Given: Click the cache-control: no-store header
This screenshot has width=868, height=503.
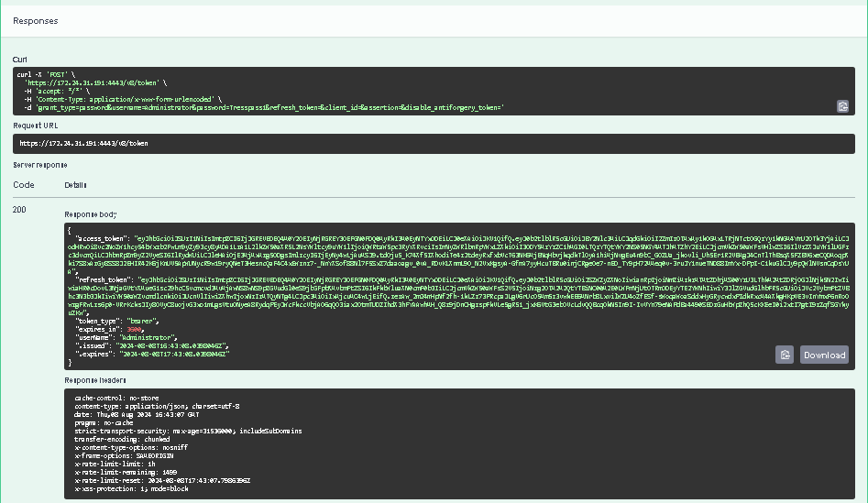Looking at the screenshot, I should [x=116, y=398].
